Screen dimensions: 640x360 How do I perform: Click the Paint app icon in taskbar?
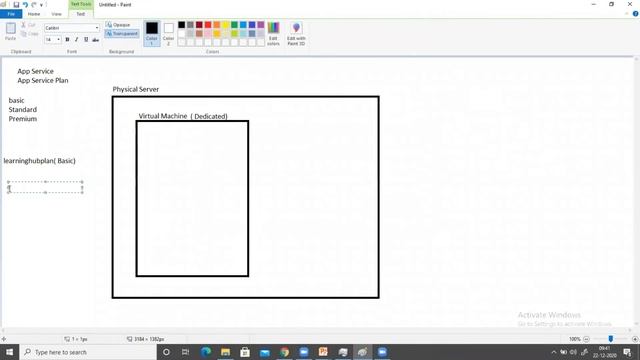pos(362,352)
